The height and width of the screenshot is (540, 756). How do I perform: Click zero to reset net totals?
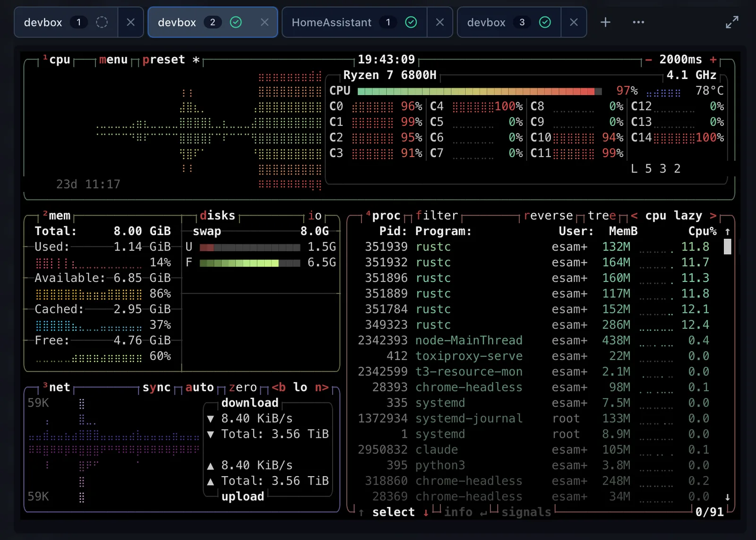[x=243, y=387]
